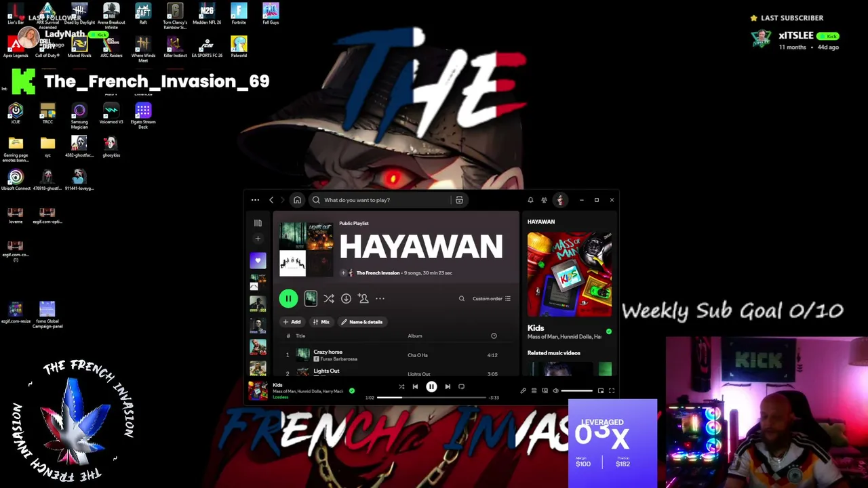The height and width of the screenshot is (488, 868).
Task: Toggle shuffle in bottom player bar
Action: click(x=401, y=386)
